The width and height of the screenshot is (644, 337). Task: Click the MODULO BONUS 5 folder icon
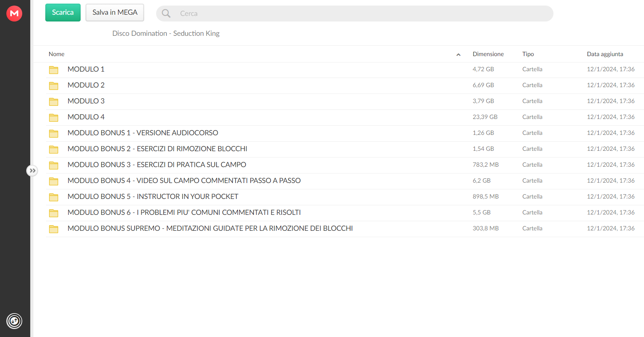point(54,197)
